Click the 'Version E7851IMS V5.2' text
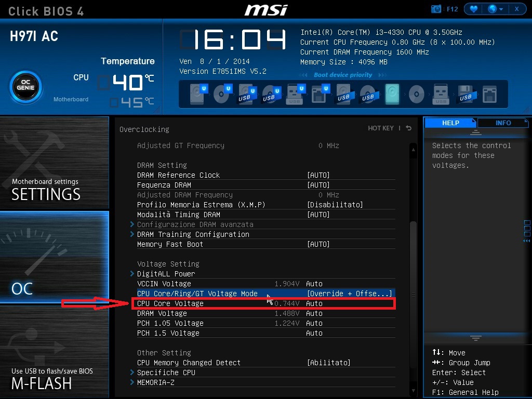 (x=222, y=71)
